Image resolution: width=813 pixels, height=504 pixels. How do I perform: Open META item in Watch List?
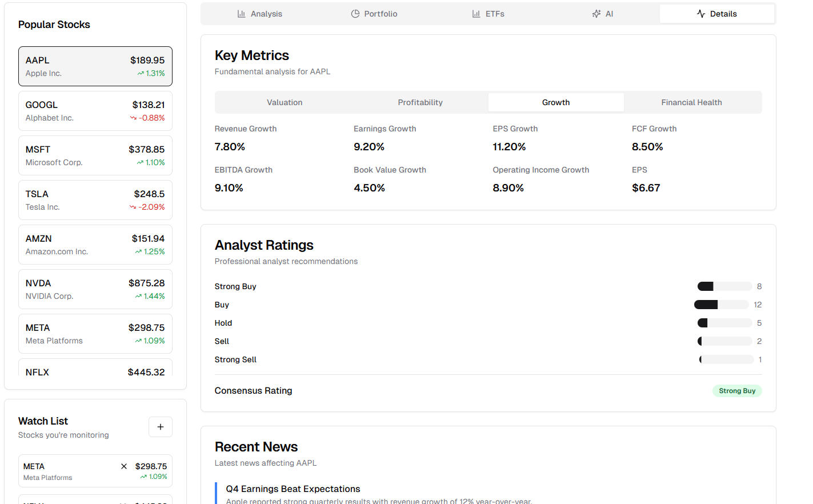(95, 471)
